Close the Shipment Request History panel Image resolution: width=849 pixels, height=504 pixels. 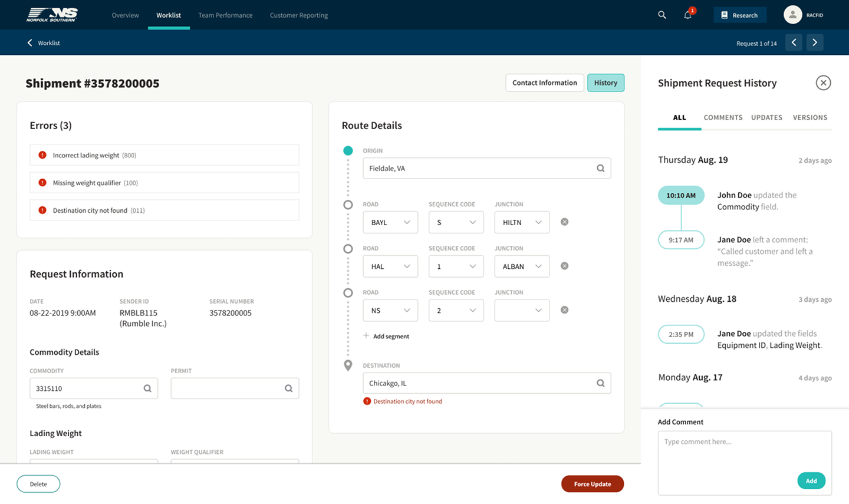(824, 83)
